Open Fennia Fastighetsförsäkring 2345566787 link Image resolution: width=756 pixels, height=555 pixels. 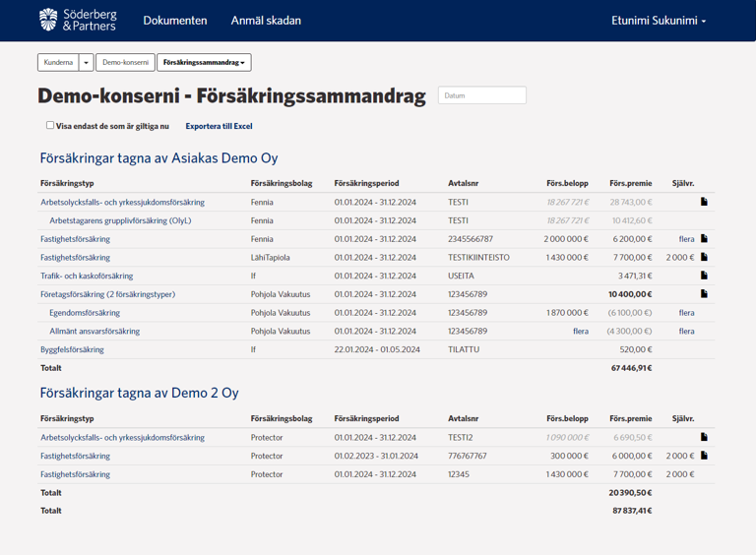point(75,239)
